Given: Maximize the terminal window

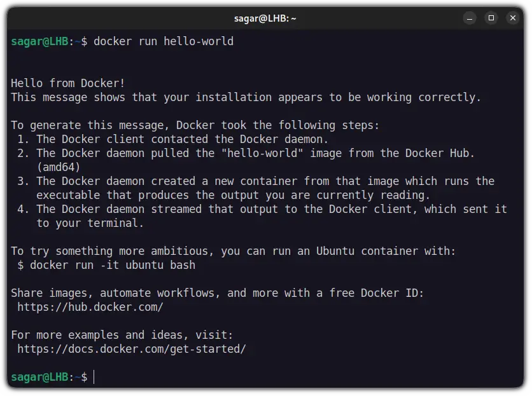Looking at the screenshot, I should coord(491,18).
